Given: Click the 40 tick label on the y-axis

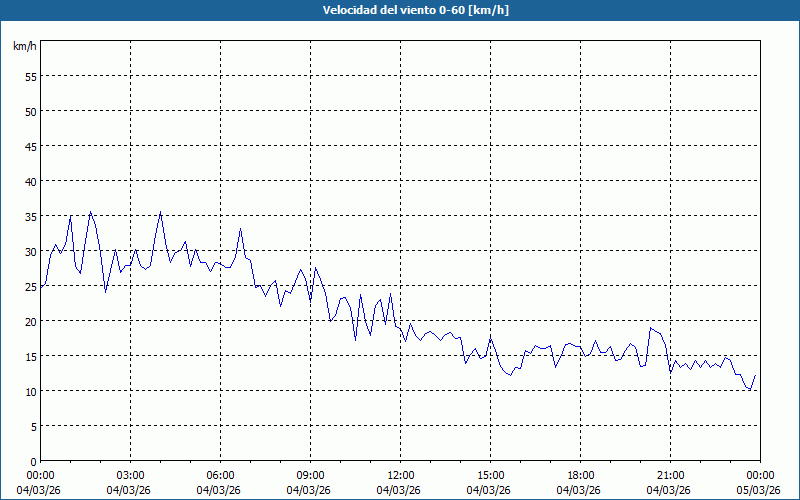Looking at the screenshot, I should click(x=30, y=181).
